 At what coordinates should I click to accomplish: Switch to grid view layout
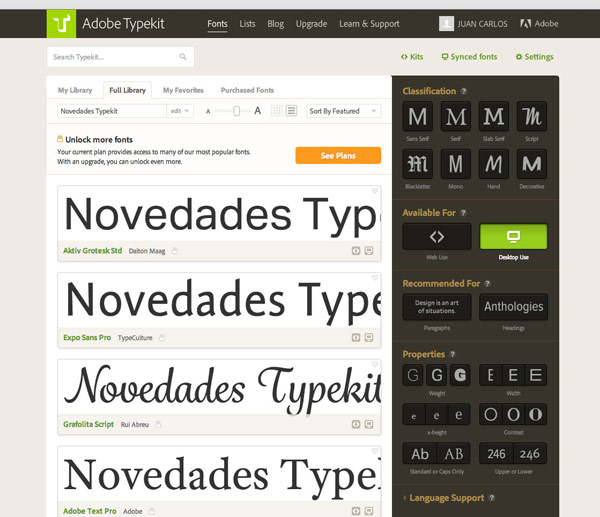coord(276,111)
